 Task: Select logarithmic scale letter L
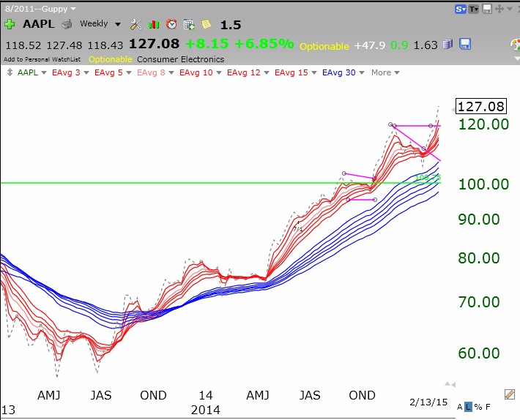[468, 407]
